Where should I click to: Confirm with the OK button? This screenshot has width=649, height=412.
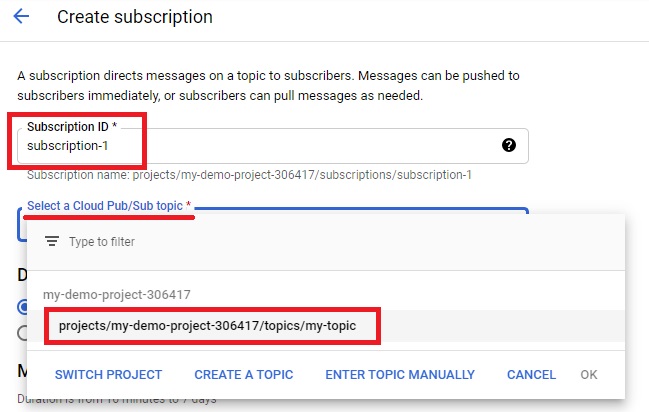(589, 375)
